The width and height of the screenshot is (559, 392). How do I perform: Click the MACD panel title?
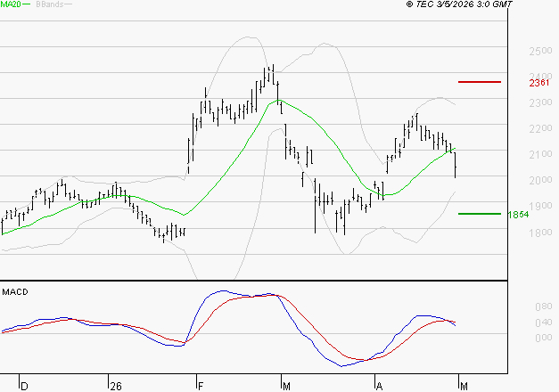point(15,292)
